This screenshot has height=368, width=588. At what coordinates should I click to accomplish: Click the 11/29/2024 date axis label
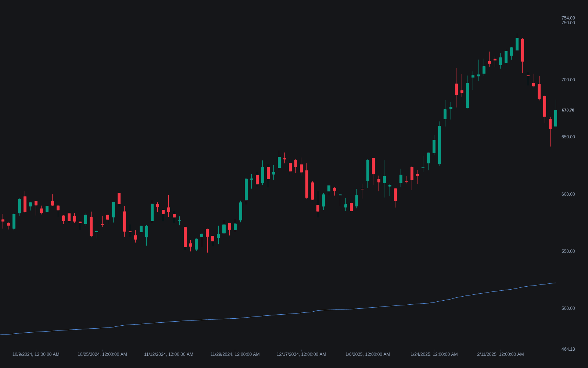pos(235,354)
